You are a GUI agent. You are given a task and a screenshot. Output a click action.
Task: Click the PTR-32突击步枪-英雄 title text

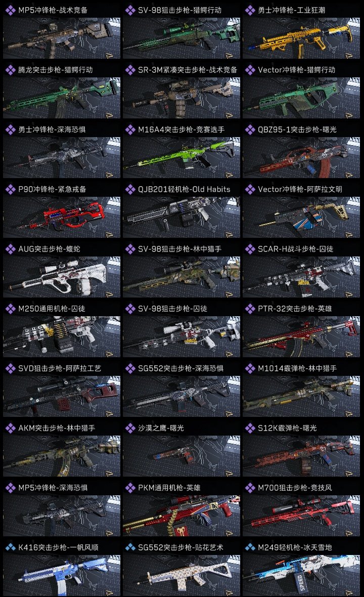(x=295, y=309)
